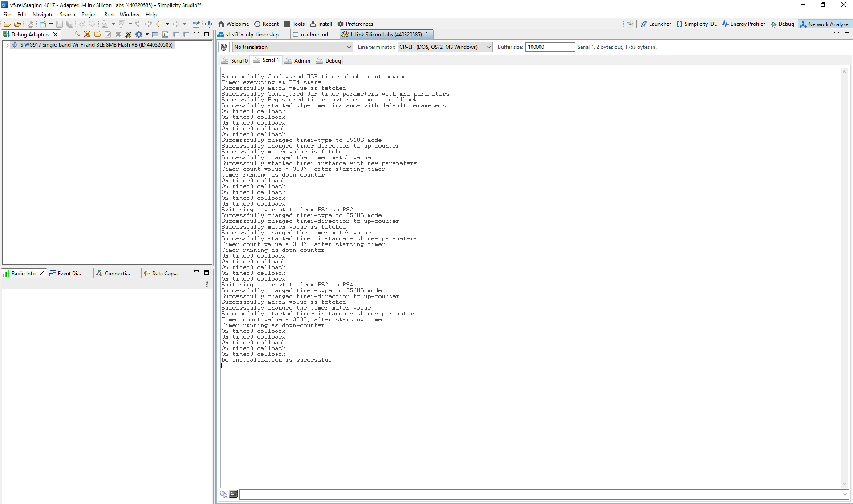Collapse all adapters using the collapse icon
Viewport: 853px width, 504px height.
click(x=176, y=34)
